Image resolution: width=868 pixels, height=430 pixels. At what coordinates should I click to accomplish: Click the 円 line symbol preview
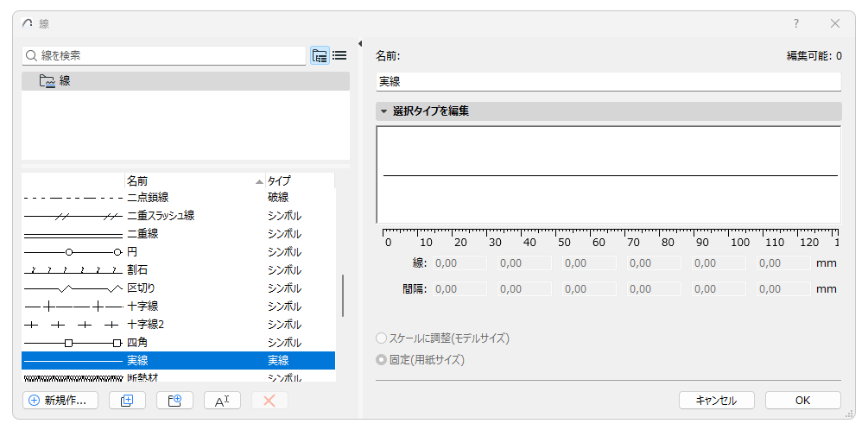tap(73, 252)
